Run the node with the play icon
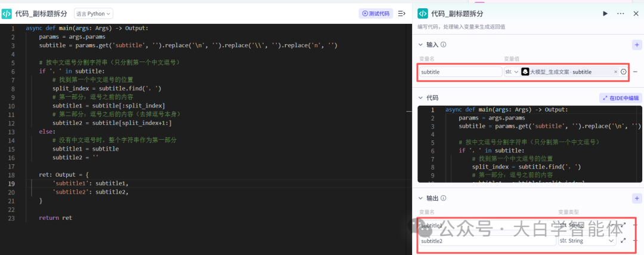644x255 pixels. [x=605, y=14]
